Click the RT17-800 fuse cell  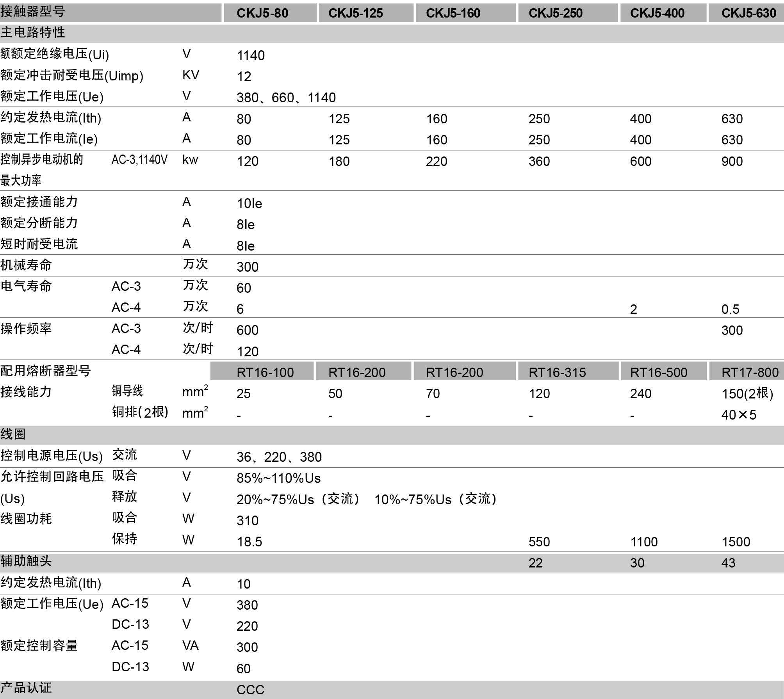[x=750, y=372]
